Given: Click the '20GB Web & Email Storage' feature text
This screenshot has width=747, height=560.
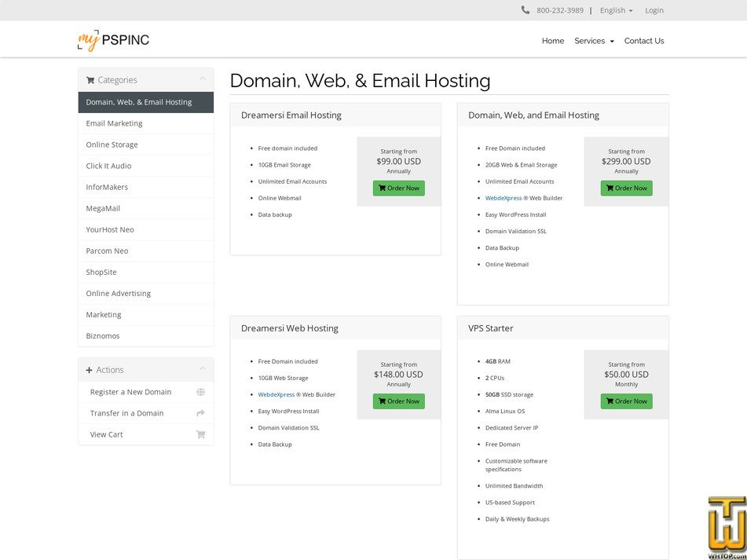Looking at the screenshot, I should pyautogui.click(x=522, y=165).
